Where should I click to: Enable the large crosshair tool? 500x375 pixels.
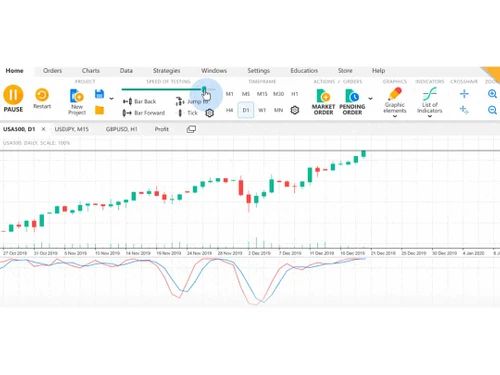[x=464, y=94]
